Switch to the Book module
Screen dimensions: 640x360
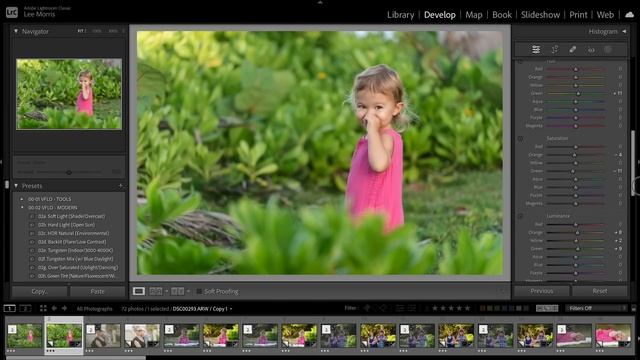click(x=502, y=15)
